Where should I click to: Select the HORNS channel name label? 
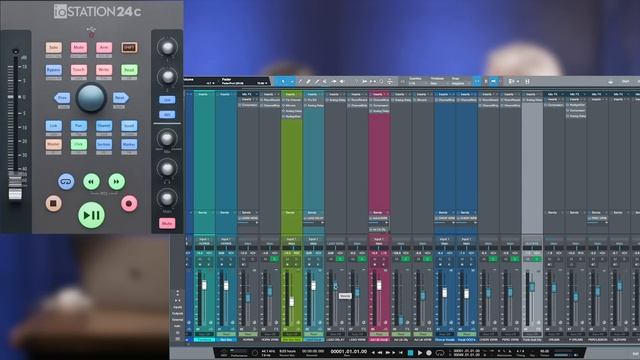click(248, 340)
